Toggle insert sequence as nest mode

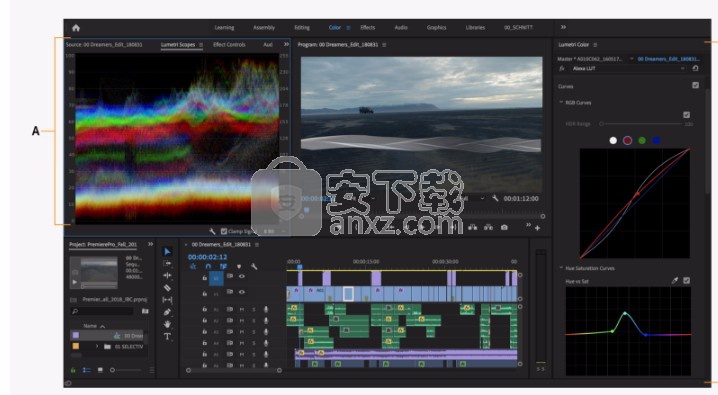coord(193,266)
